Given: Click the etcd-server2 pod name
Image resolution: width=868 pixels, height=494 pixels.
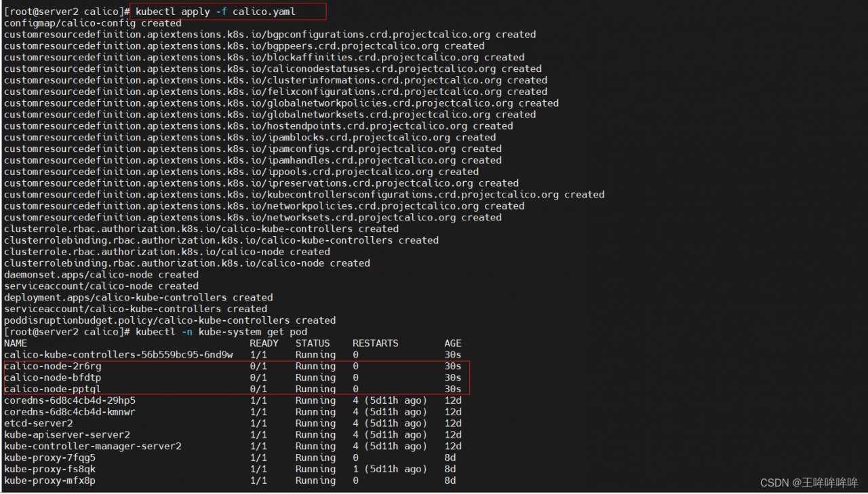Looking at the screenshot, I should point(39,423).
